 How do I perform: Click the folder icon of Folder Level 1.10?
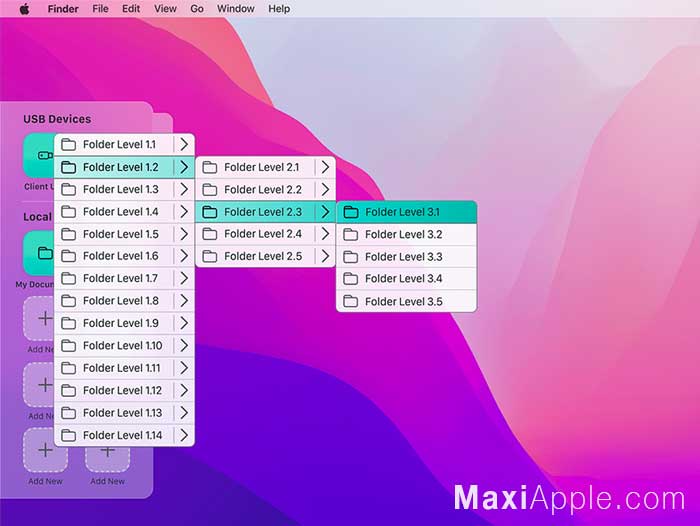tap(68, 345)
